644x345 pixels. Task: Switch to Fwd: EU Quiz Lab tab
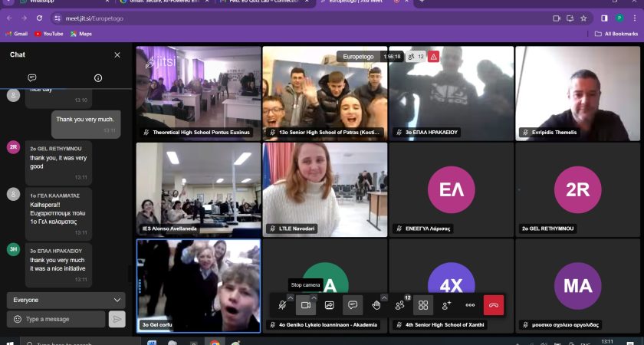tap(265, 2)
